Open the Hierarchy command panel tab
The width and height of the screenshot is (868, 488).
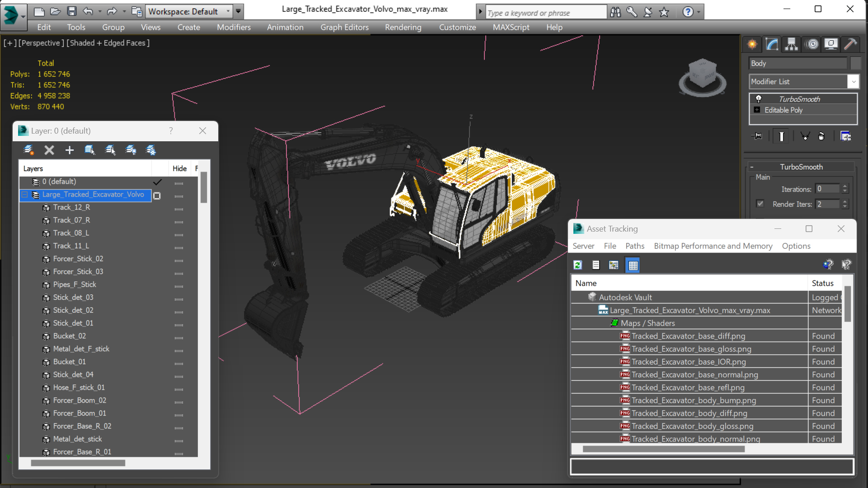tap(791, 44)
